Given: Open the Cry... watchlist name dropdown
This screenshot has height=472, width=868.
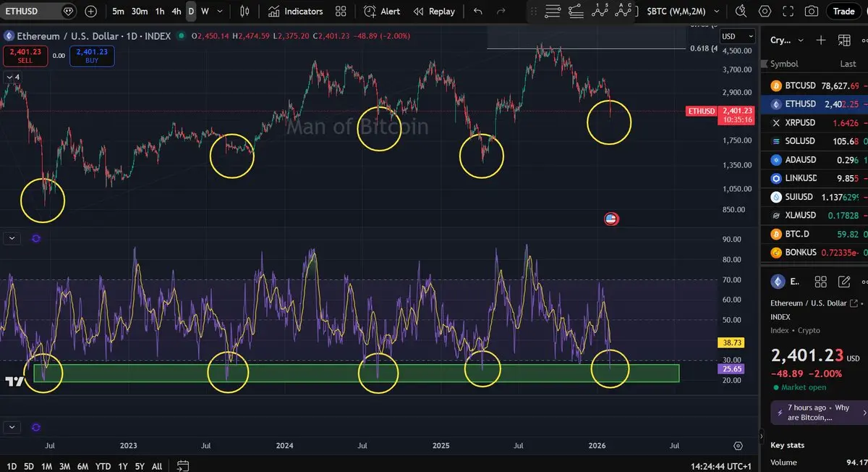Looking at the screenshot, I should click(788, 41).
